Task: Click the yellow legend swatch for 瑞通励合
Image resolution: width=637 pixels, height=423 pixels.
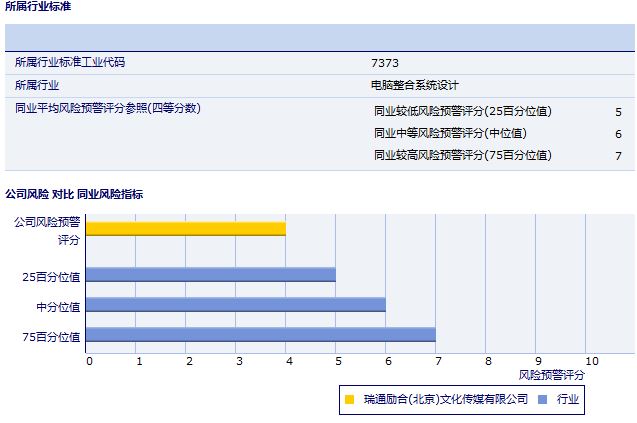Action: click(x=349, y=400)
